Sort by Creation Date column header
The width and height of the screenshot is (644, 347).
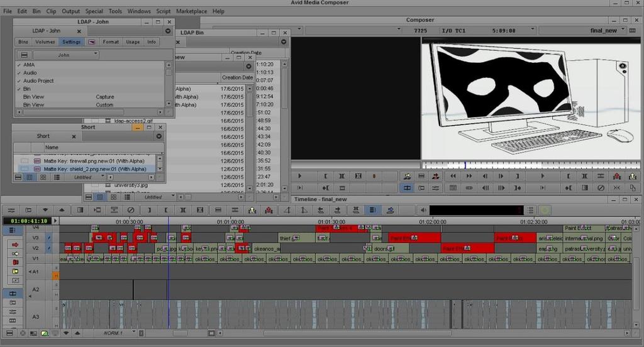(x=237, y=77)
